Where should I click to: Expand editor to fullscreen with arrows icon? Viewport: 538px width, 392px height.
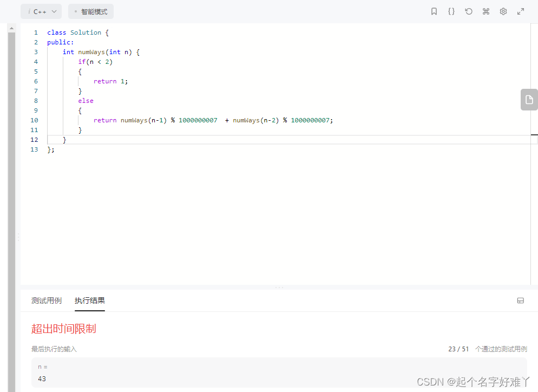[521, 11]
